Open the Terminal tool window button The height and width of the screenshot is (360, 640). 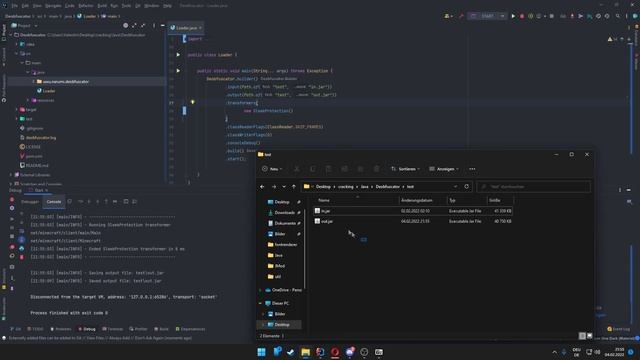113,329
